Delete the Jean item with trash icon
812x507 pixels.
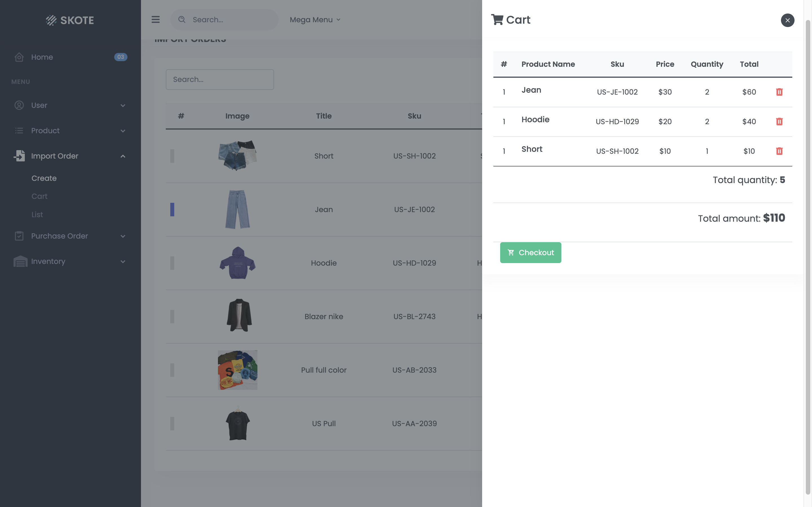coord(779,92)
